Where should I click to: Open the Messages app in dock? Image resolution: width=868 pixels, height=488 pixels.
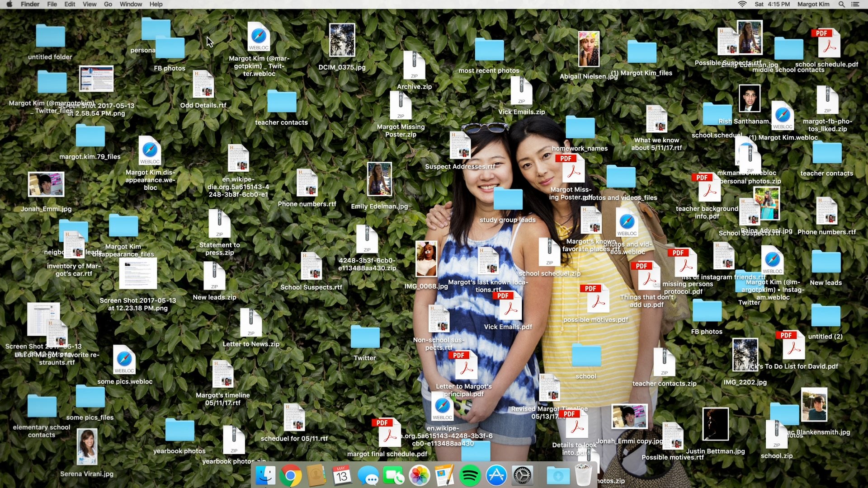pos(368,476)
